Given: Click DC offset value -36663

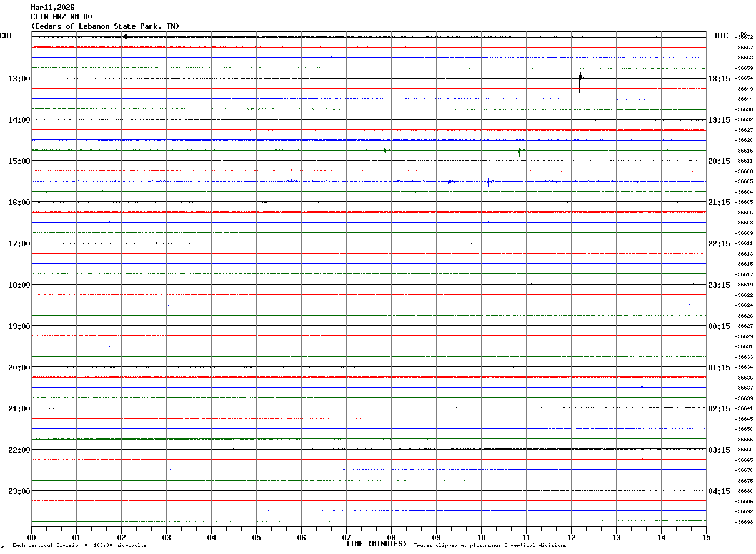Looking at the screenshot, I should tap(744, 58).
